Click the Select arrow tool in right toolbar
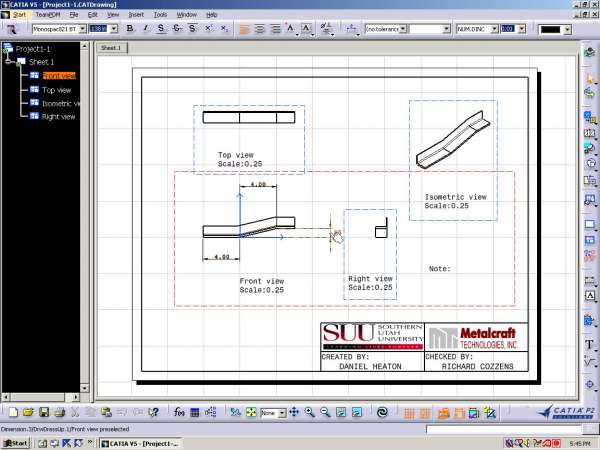The height and width of the screenshot is (450, 600). coord(590,79)
